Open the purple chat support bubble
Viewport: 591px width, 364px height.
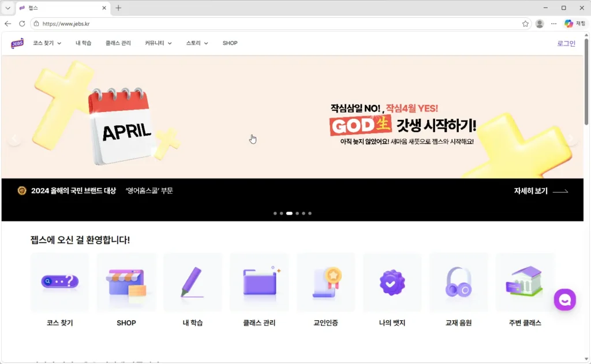pyautogui.click(x=564, y=299)
